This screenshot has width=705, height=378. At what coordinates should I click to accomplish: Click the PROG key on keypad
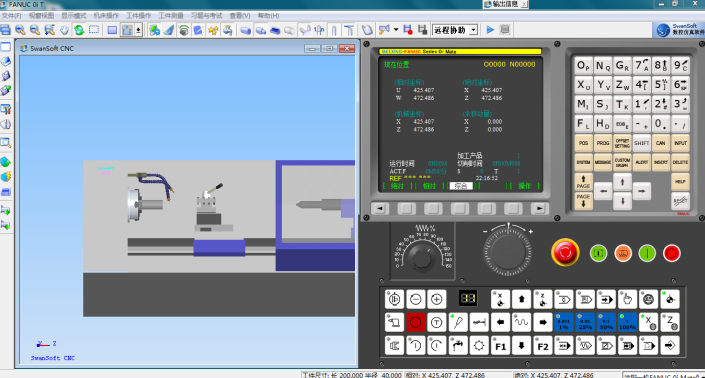602,143
